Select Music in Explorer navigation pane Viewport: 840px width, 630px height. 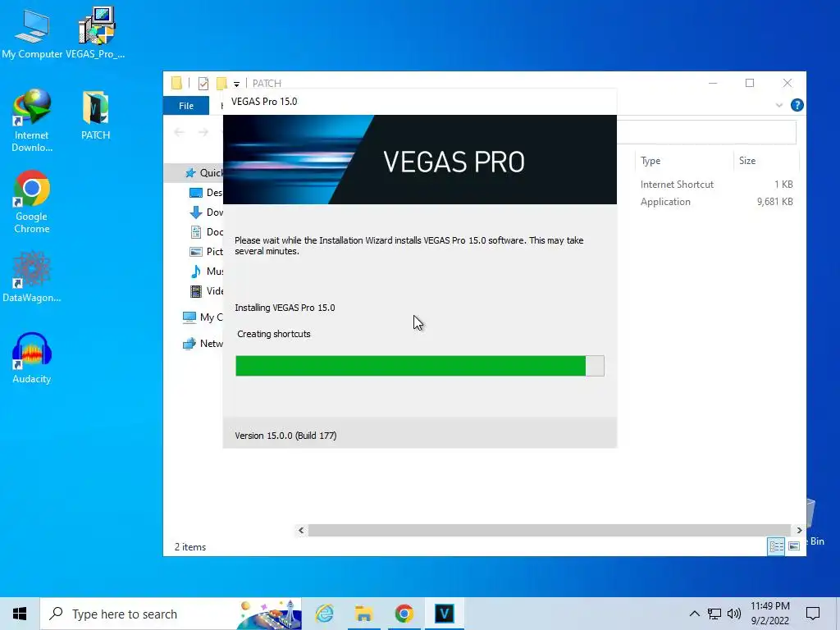coord(207,271)
